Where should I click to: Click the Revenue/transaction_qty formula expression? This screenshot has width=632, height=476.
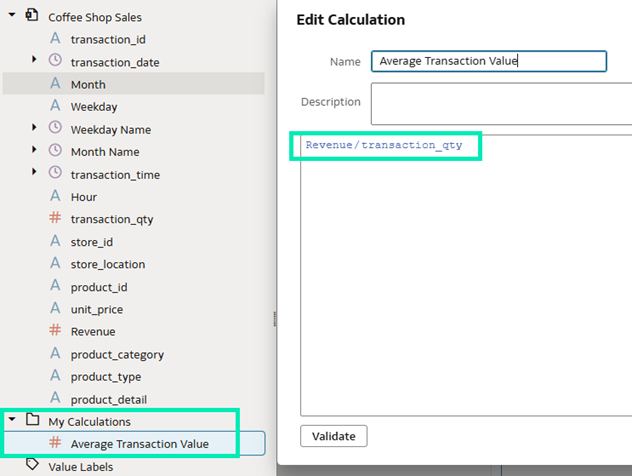click(384, 145)
